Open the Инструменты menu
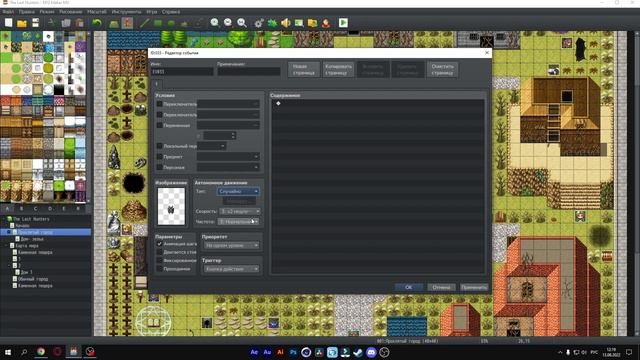The width and height of the screenshot is (640, 360). tap(126, 12)
